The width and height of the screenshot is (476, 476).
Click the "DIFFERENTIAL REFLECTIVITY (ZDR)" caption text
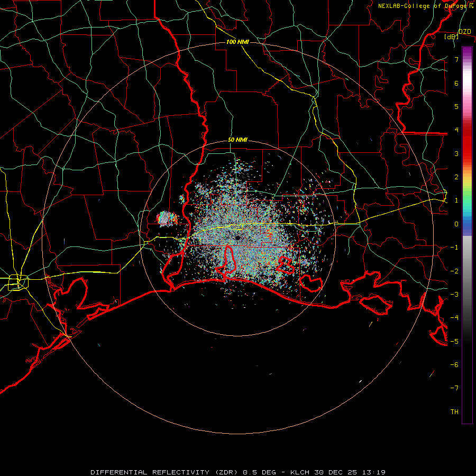(x=166, y=472)
